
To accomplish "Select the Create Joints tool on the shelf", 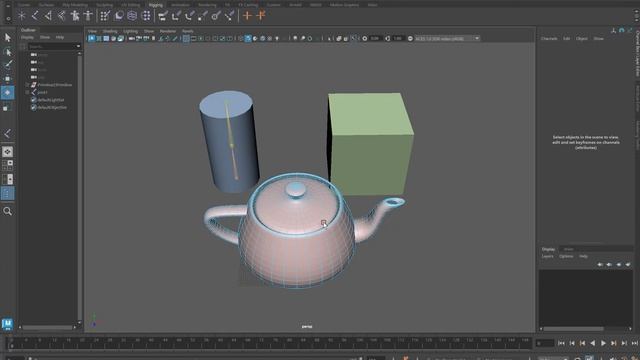I will pos(35,16).
